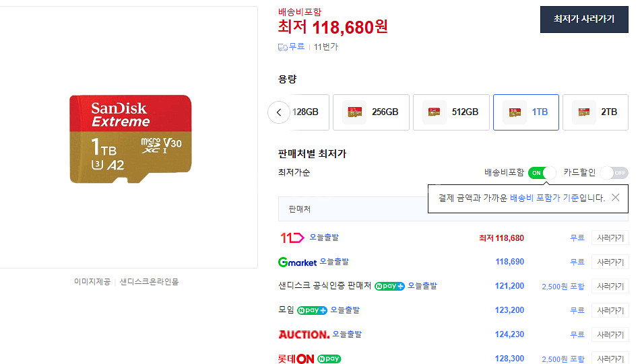Click the Npay badge beside 롯데ON
The width and height of the screenshot is (642, 364).
(329, 359)
